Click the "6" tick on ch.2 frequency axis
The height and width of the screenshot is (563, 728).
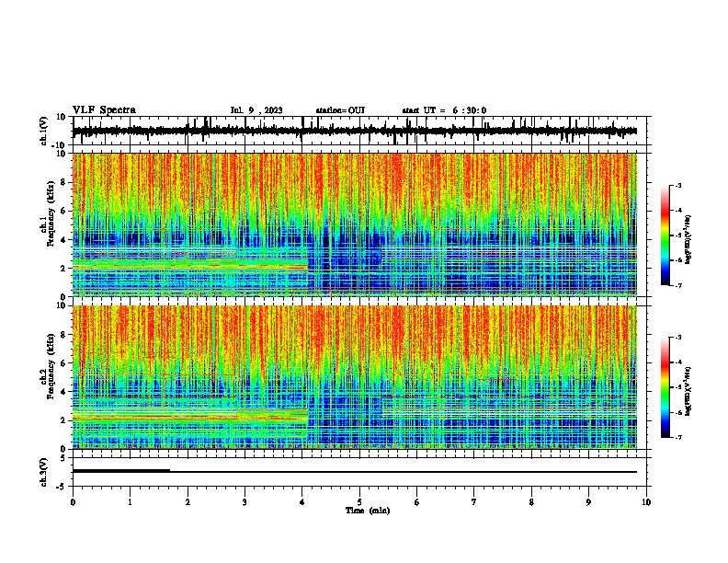(x=64, y=363)
